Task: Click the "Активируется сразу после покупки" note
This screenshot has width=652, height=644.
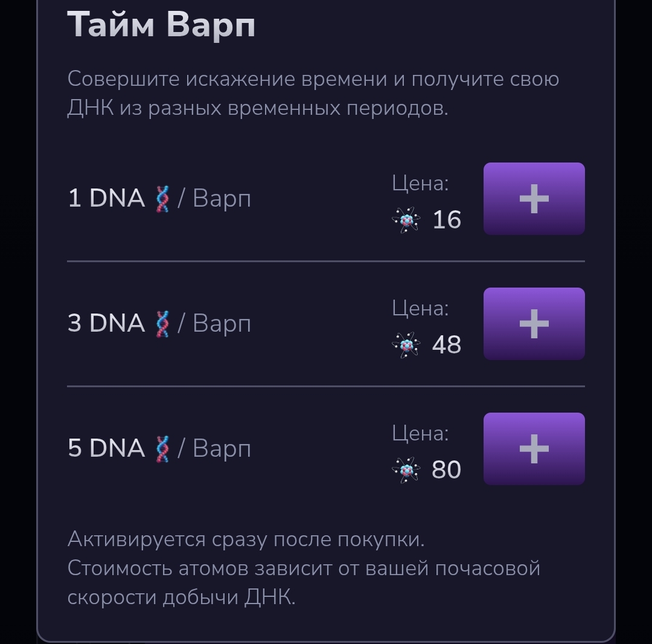Action: click(246, 539)
